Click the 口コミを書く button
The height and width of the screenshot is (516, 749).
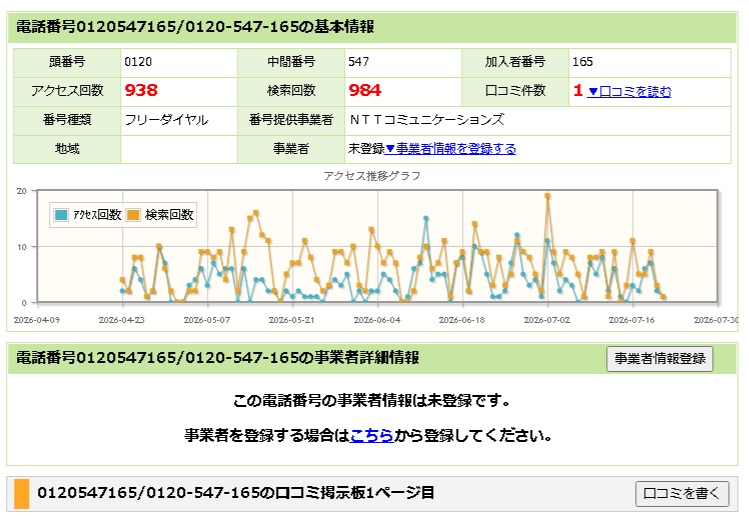[682, 494]
